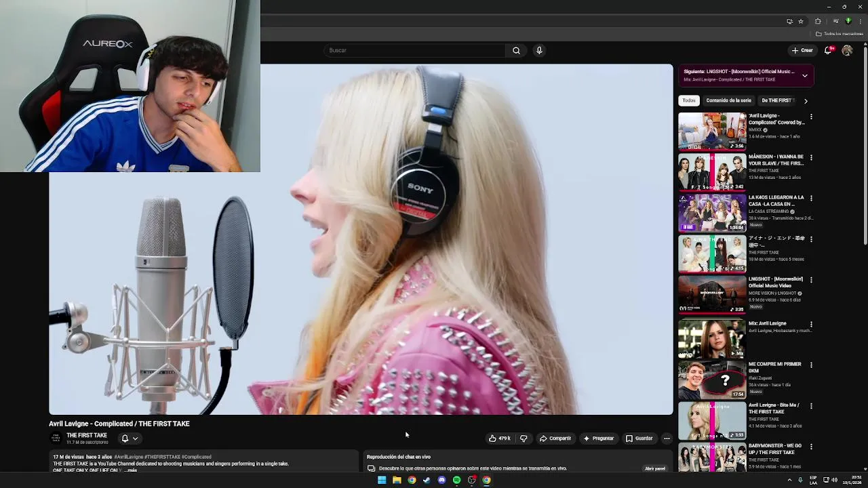Open ME COMPRE MI PRIMER thumbnail

point(712,380)
